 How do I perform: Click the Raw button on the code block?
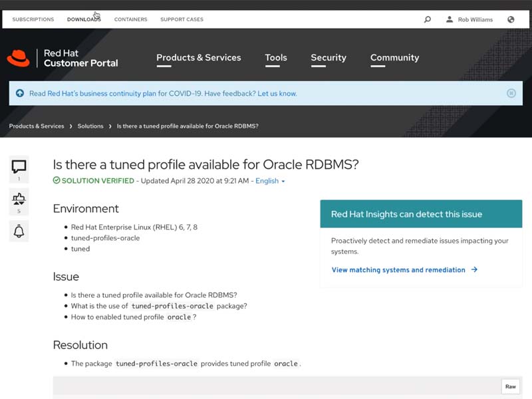coord(510,386)
